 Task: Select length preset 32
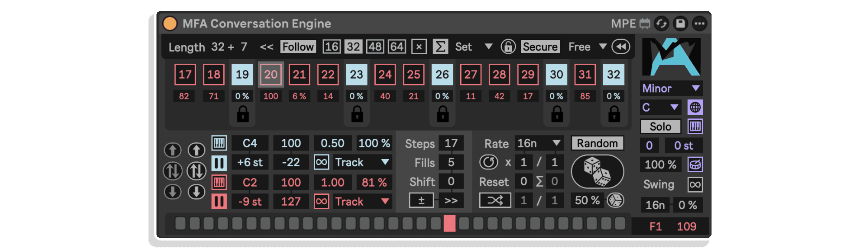[353, 47]
